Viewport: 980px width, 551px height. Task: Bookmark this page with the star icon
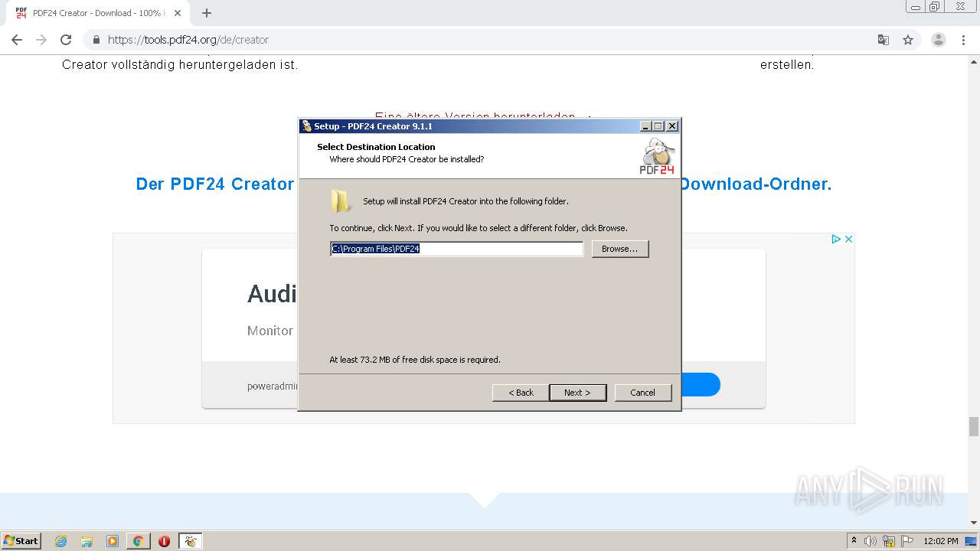(908, 40)
